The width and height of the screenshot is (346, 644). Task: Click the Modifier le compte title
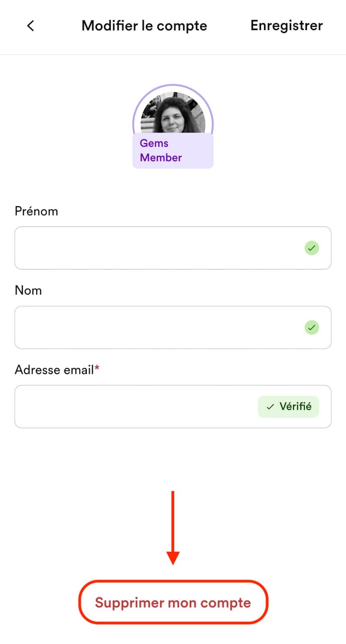[144, 26]
